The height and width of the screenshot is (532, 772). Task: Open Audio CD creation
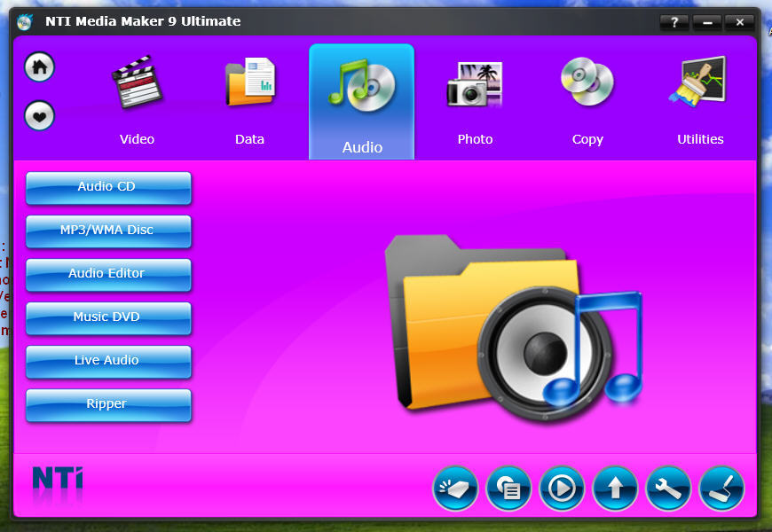[108, 187]
